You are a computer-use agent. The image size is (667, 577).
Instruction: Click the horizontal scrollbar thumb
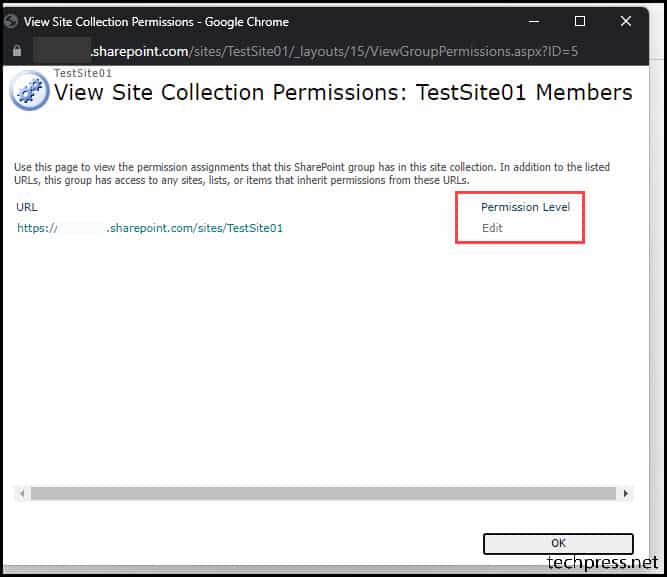click(323, 494)
